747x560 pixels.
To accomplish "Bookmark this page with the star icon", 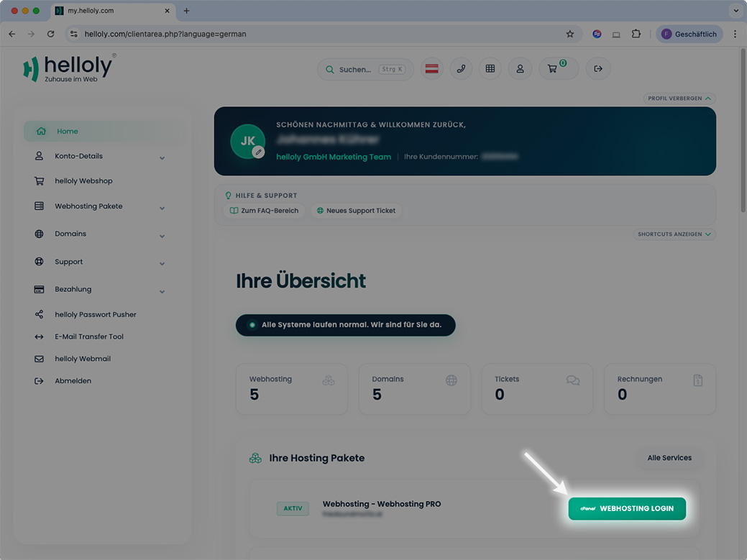I will (x=570, y=34).
